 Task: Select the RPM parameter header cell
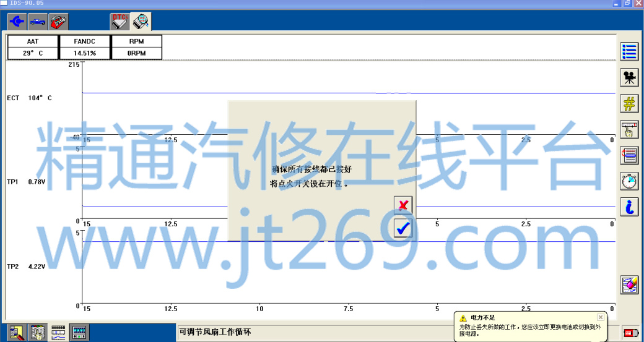[136, 41]
